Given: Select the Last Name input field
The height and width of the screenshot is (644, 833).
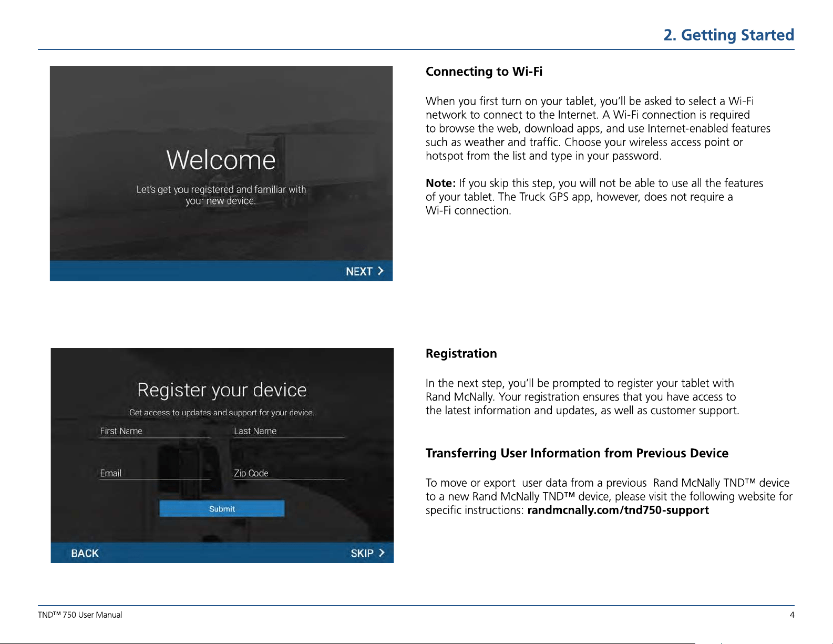Looking at the screenshot, I should click(289, 431).
